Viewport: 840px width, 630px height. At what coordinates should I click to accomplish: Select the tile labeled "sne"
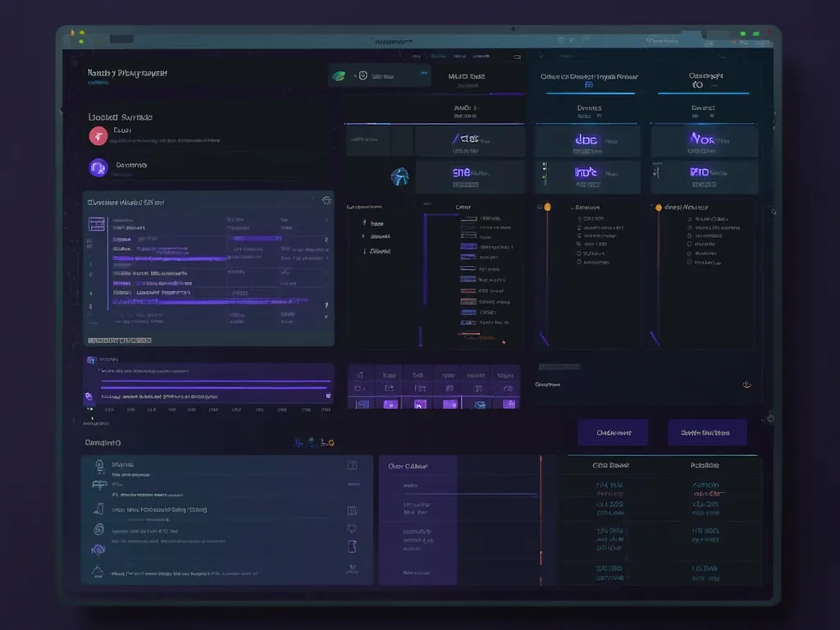point(470,177)
